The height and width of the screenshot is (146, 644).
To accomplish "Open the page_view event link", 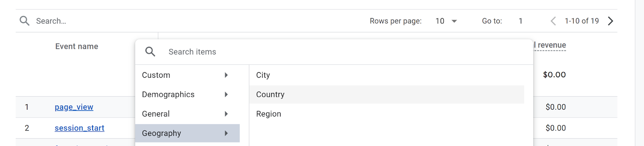I will pyautogui.click(x=74, y=107).
